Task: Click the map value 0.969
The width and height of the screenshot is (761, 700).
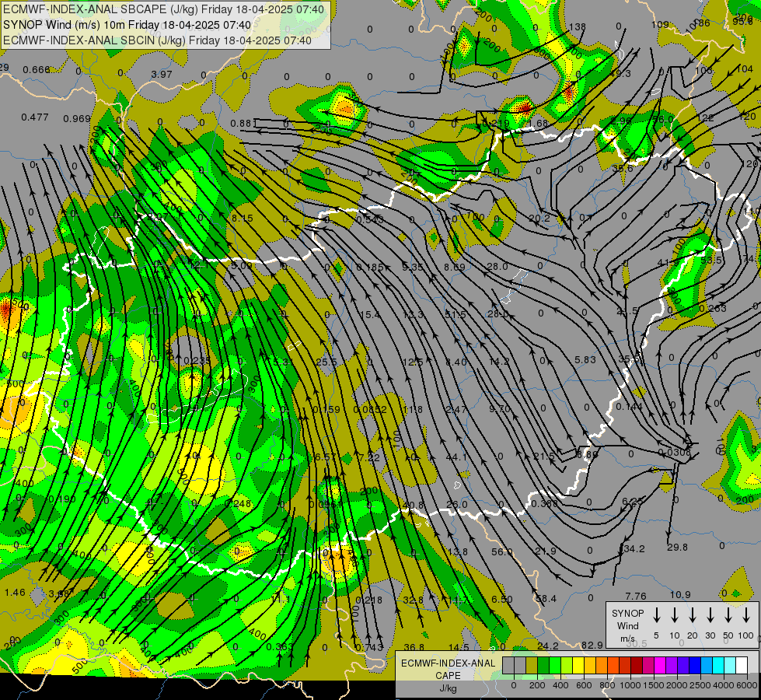Action: (77, 119)
